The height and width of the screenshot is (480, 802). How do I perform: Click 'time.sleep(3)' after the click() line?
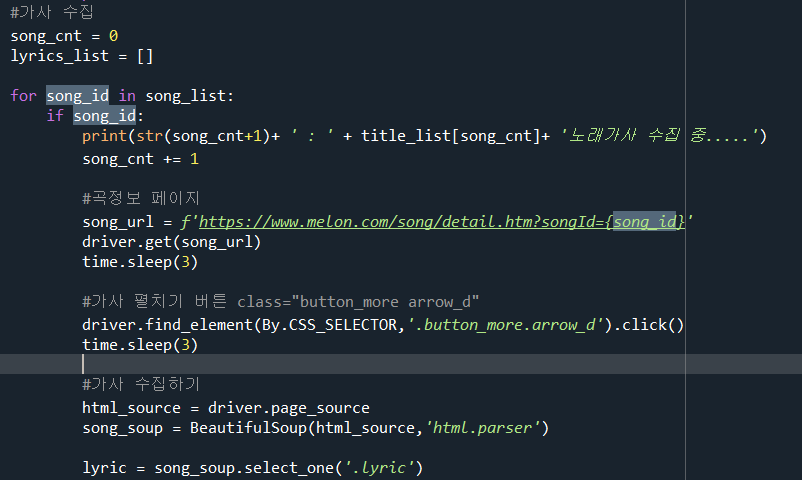coord(140,344)
